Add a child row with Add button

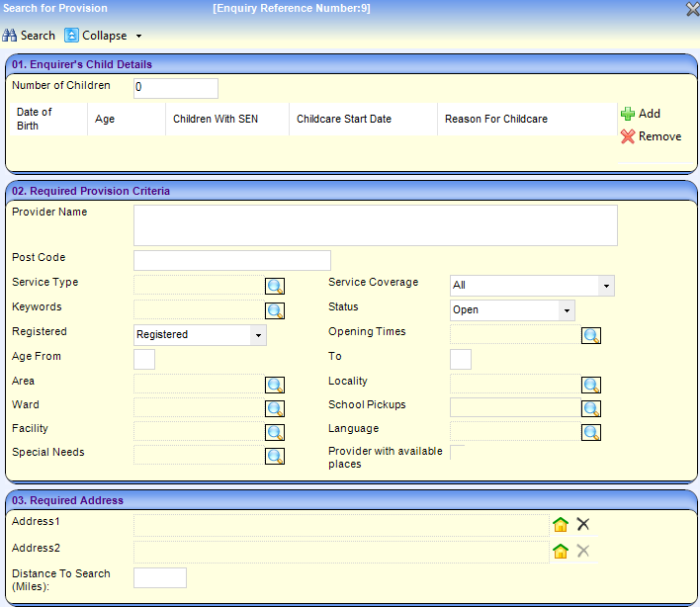pyautogui.click(x=640, y=114)
